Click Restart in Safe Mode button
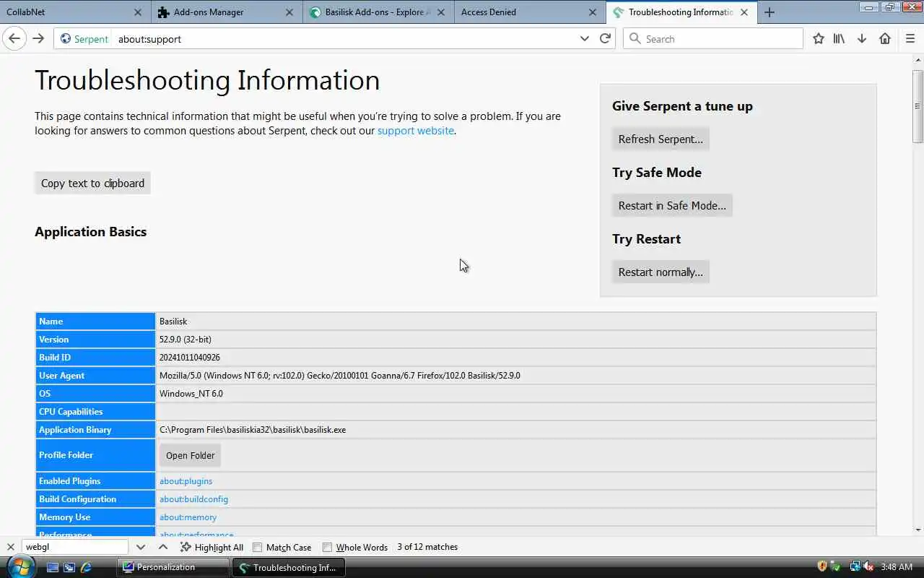The width and height of the screenshot is (924, 578). click(x=672, y=205)
